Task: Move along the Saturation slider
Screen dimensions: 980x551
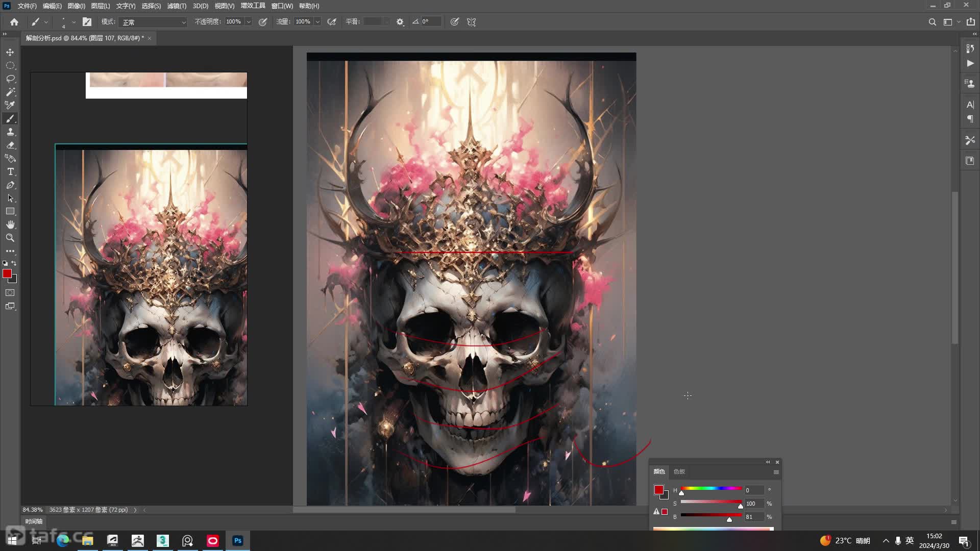Action: tap(711, 502)
